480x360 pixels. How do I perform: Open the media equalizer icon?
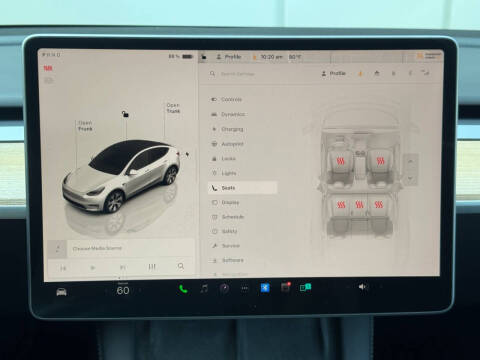152,267
